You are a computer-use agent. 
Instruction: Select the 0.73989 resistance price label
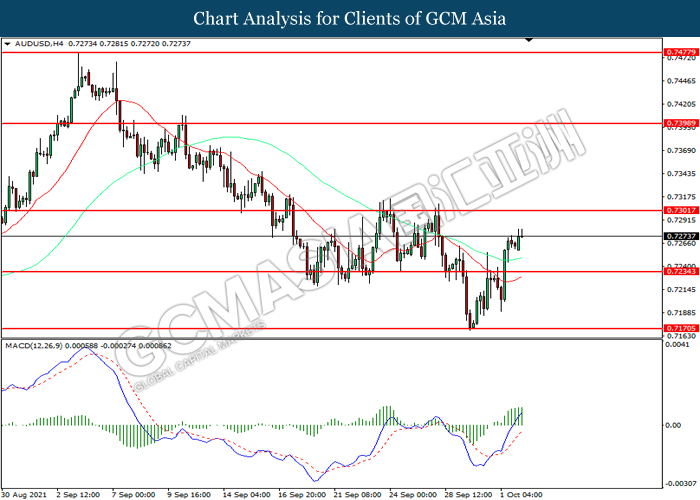[681, 123]
